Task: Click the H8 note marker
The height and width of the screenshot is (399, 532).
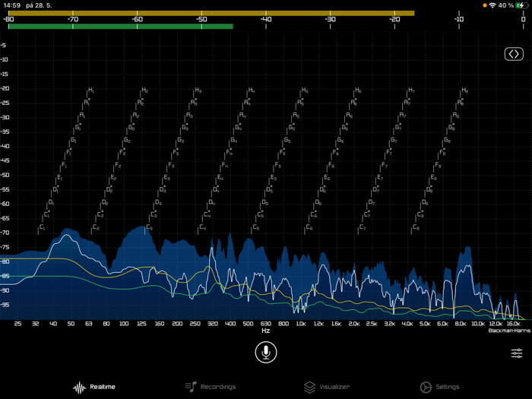Action: (464, 90)
